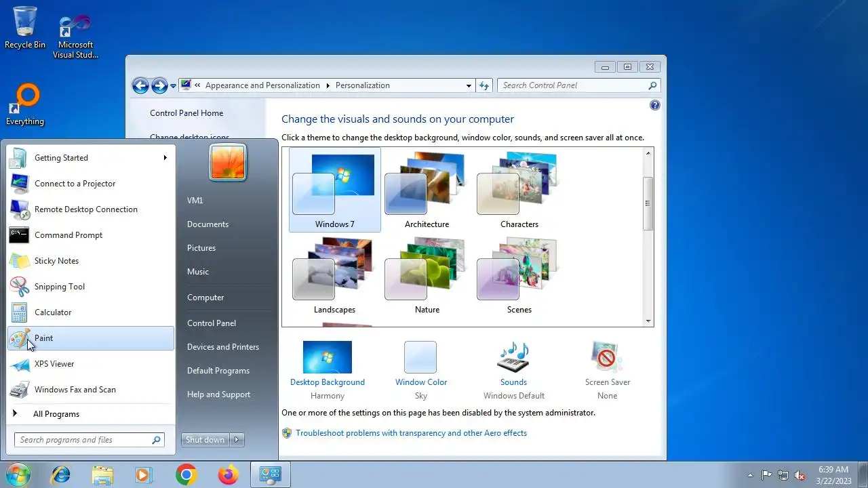Click the user account picture
This screenshot has height=488, width=868.
[x=228, y=163]
